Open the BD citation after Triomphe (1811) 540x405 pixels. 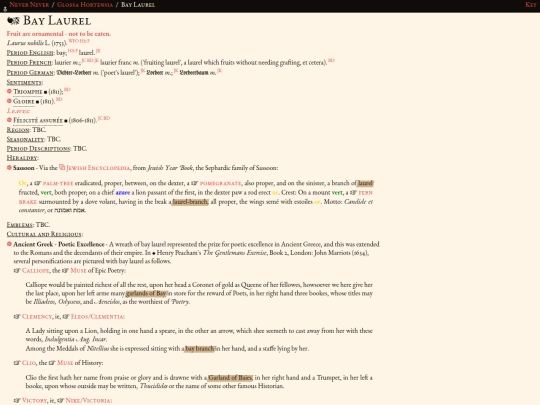(x=67, y=90)
